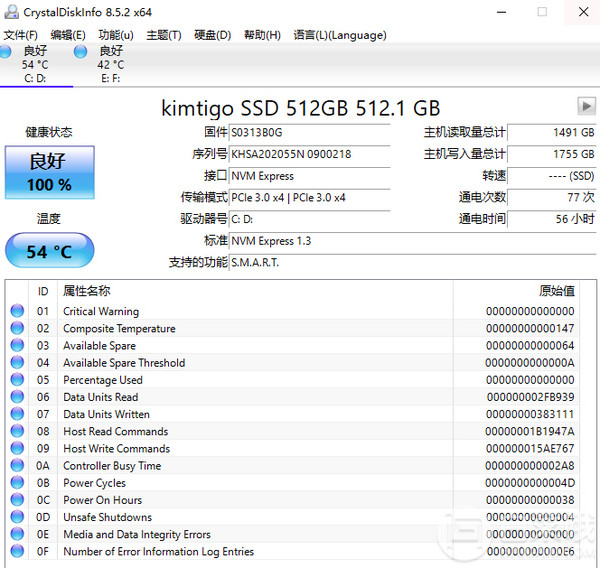The height and width of the screenshot is (568, 600).
Task: Open the 功能(u) menu
Action: pyautogui.click(x=116, y=35)
